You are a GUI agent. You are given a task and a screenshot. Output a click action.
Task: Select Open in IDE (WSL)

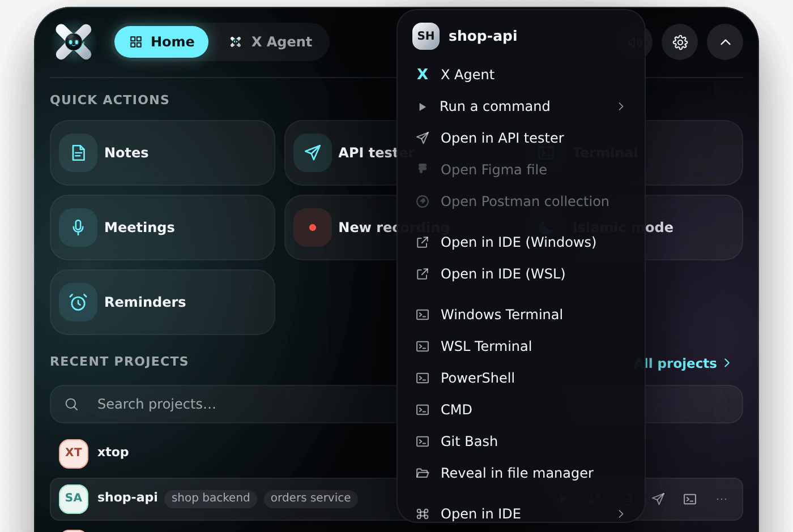point(521,274)
